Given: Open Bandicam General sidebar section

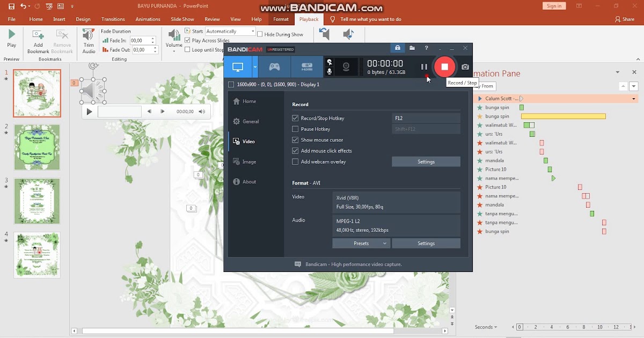Looking at the screenshot, I should 251,121.
